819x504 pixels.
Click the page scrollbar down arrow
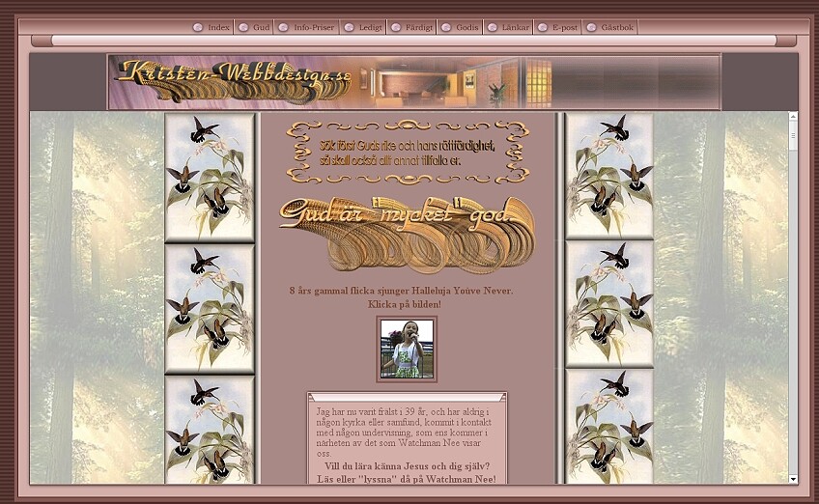tap(793, 478)
